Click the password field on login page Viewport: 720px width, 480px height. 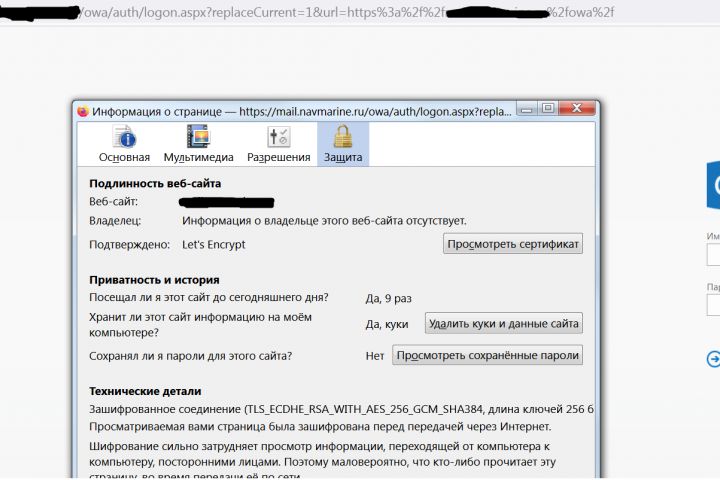coord(713,305)
